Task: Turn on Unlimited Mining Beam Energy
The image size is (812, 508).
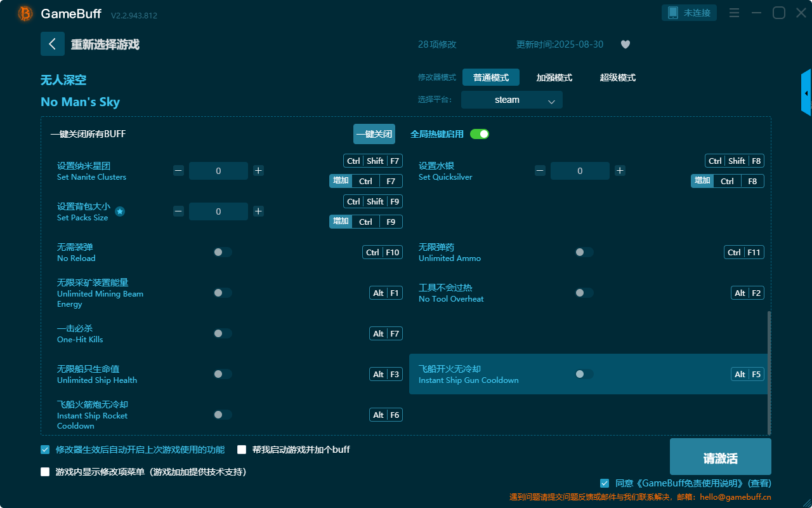Action: point(223,293)
